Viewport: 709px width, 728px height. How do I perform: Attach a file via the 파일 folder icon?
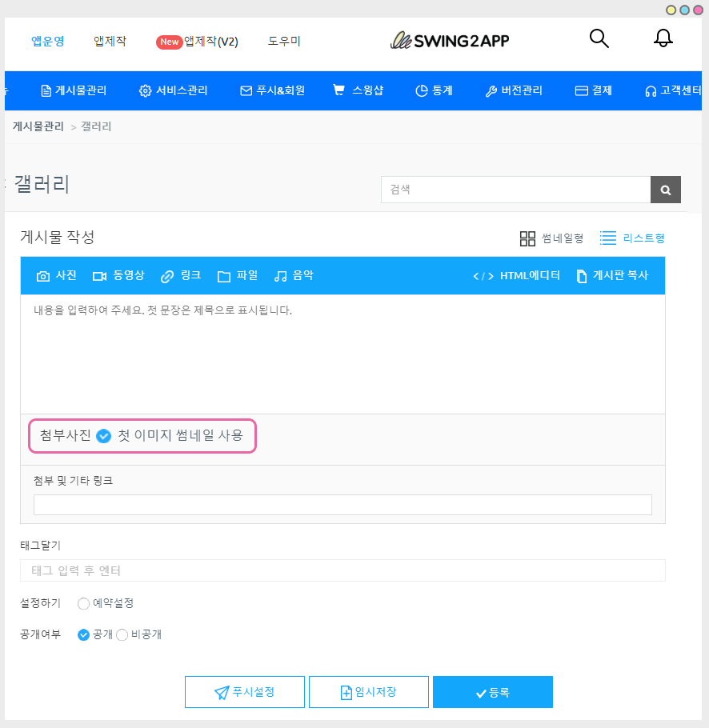[x=224, y=276]
